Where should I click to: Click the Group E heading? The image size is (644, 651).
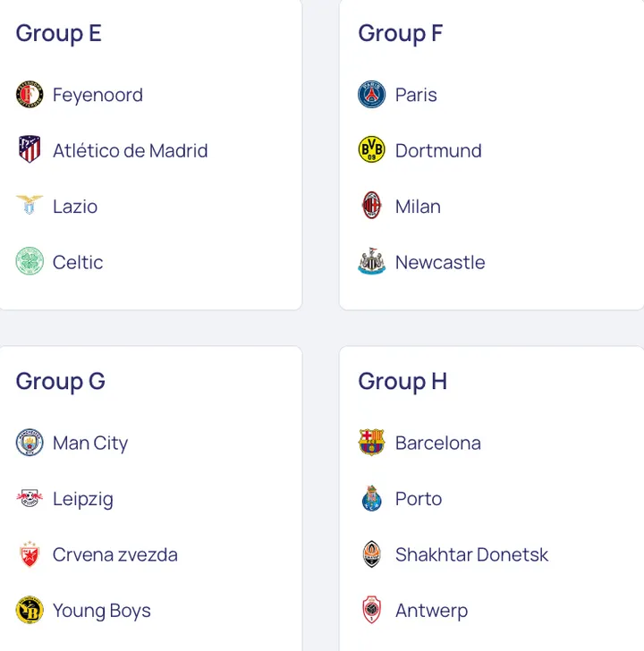(58, 33)
